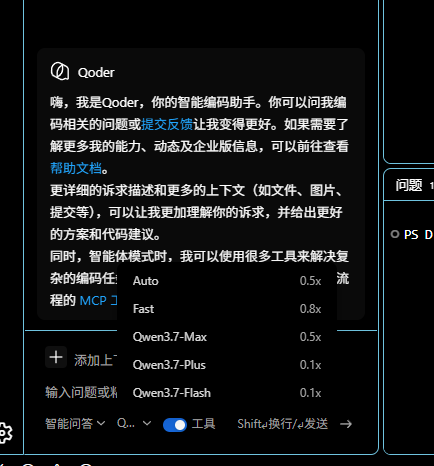Image resolution: width=434 pixels, height=466 pixels.
Task: Choose Qwen3.7-Max model
Action: click(227, 337)
